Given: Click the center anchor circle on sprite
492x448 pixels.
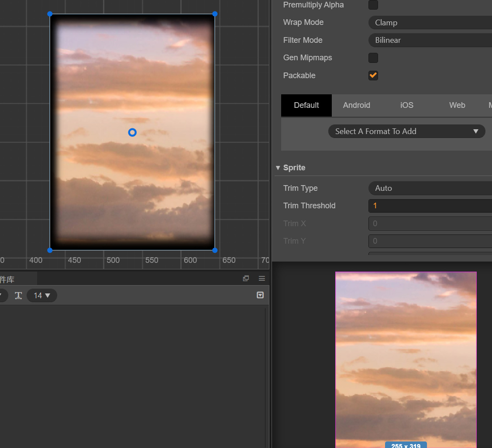Looking at the screenshot, I should tap(132, 132).
